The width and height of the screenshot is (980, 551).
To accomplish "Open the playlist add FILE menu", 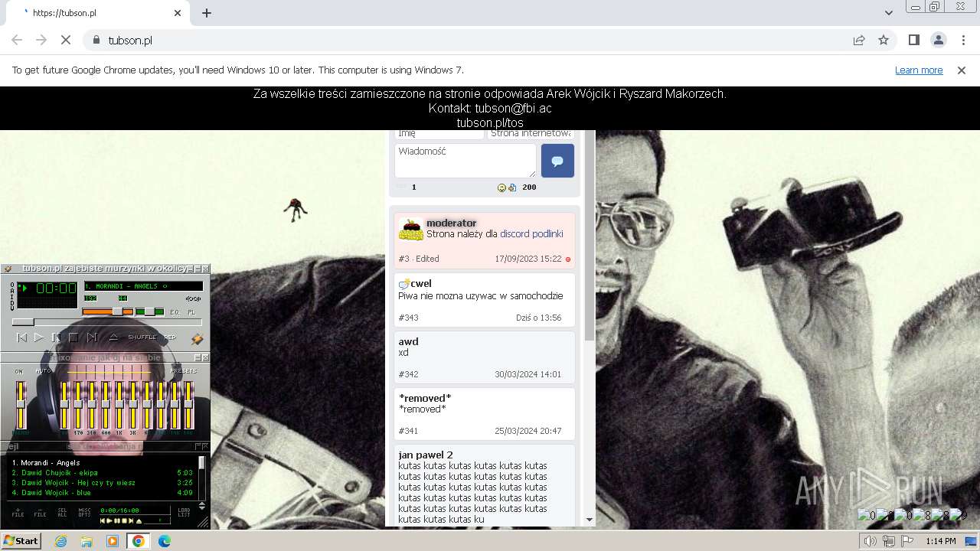I will (18, 513).
